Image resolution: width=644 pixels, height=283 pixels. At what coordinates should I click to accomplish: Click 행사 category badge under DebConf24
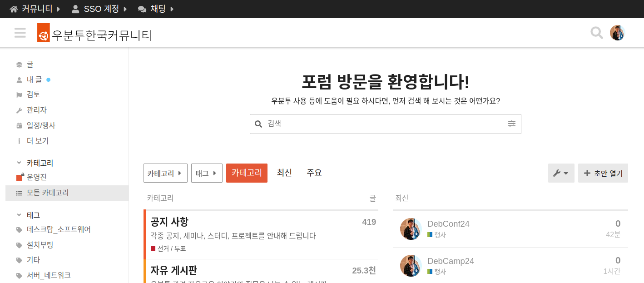[436, 235]
